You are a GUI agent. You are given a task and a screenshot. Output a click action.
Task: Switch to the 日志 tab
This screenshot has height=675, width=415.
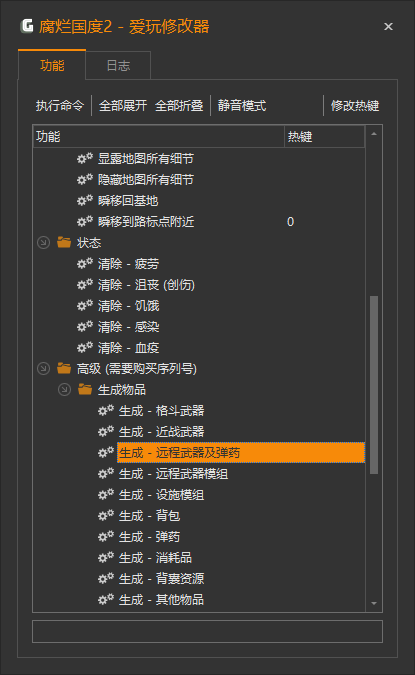pos(118,65)
